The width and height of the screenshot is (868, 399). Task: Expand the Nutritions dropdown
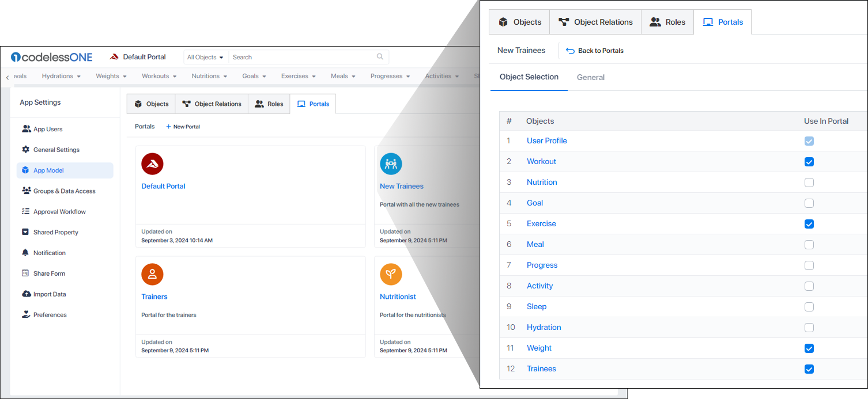[210, 76]
